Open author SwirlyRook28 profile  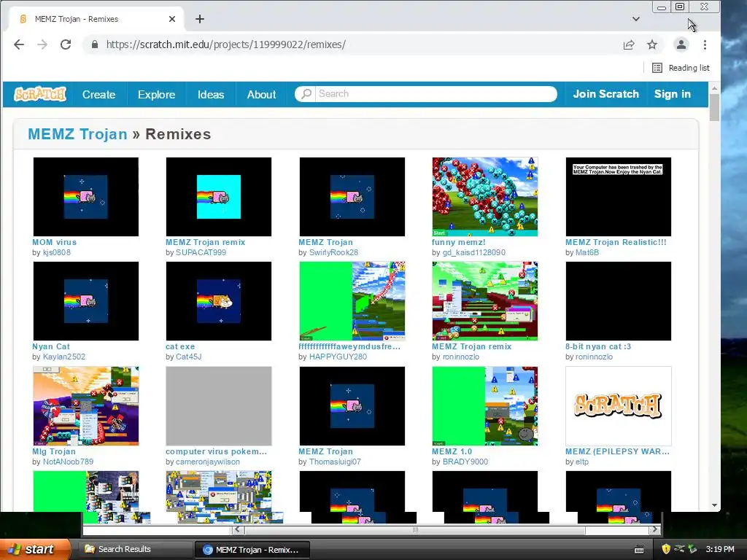tap(333, 252)
